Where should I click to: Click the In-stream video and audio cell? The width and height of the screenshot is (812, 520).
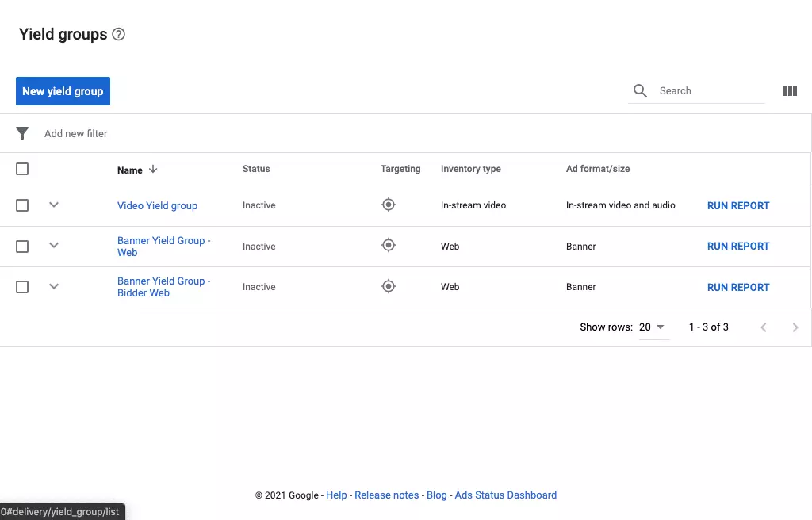coord(620,205)
